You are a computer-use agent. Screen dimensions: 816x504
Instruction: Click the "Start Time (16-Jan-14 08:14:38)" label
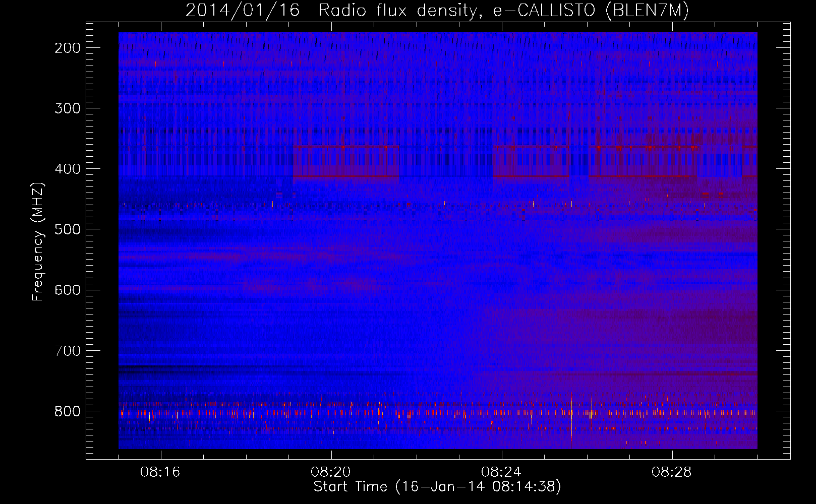[x=437, y=487]
